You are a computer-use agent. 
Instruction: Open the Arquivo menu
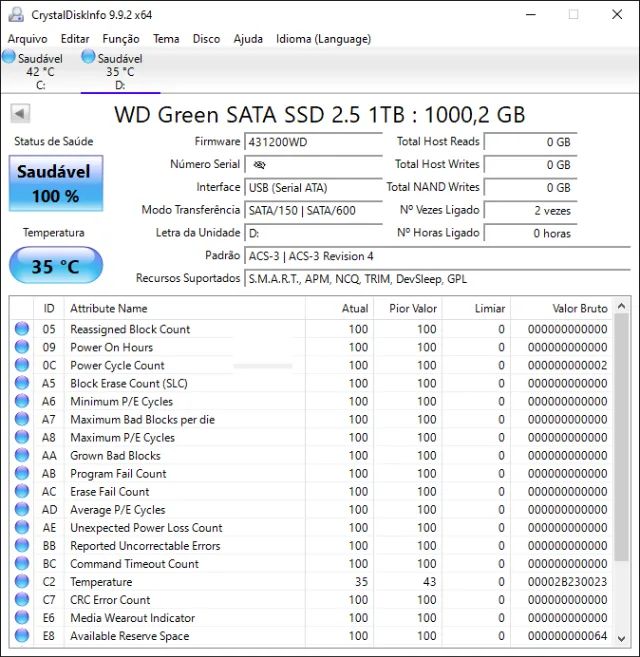coord(28,39)
